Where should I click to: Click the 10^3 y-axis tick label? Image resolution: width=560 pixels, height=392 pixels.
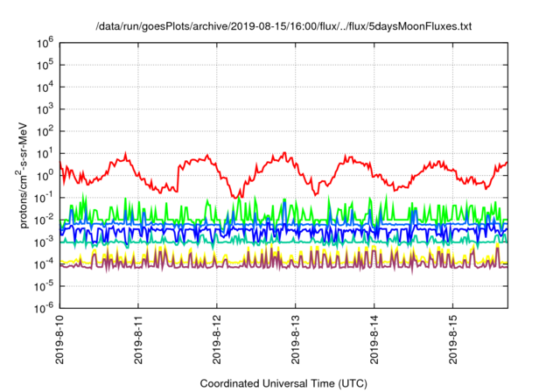(45, 109)
